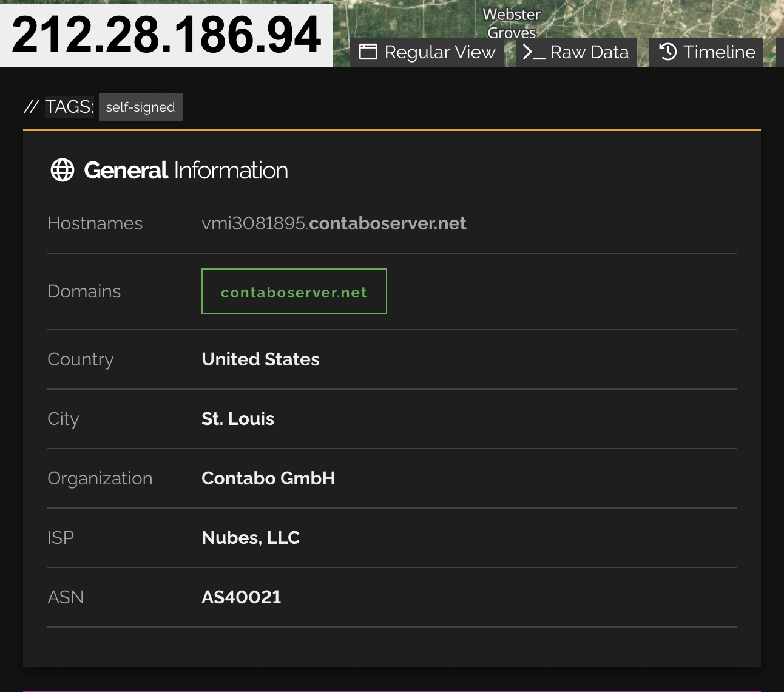Open the Raw Data tab label
784x692 pixels.
[589, 52]
